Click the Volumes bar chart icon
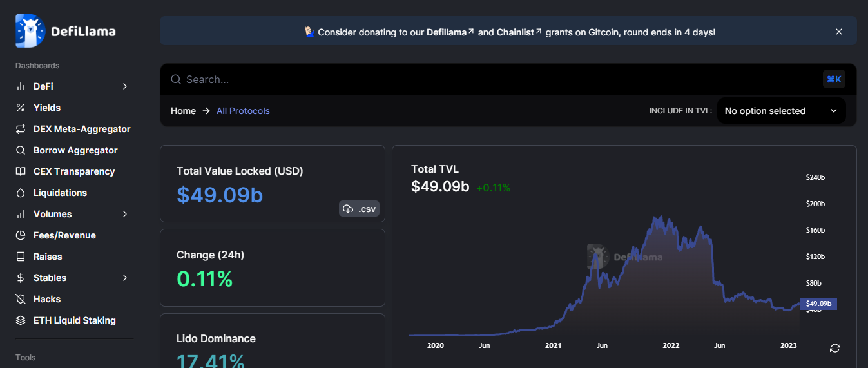 21,214
